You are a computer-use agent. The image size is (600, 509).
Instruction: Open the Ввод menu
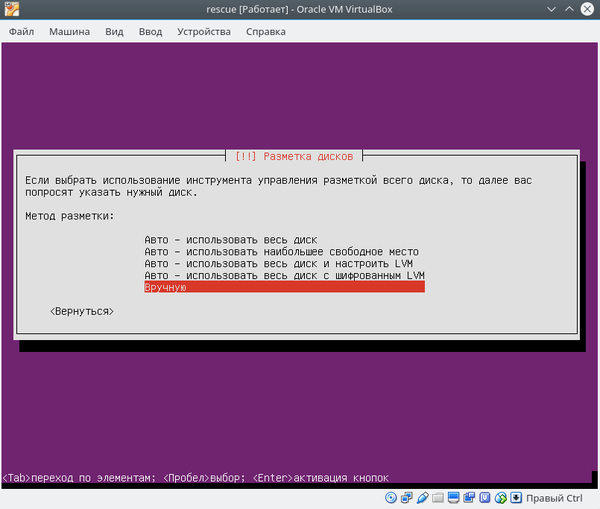point(150,32)
